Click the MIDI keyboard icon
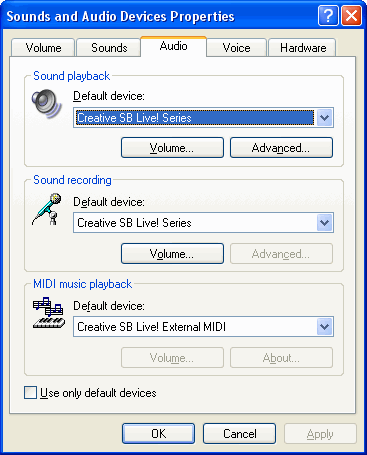The width and height of the screenshot is (367, 455). click(x=49, y=313)
